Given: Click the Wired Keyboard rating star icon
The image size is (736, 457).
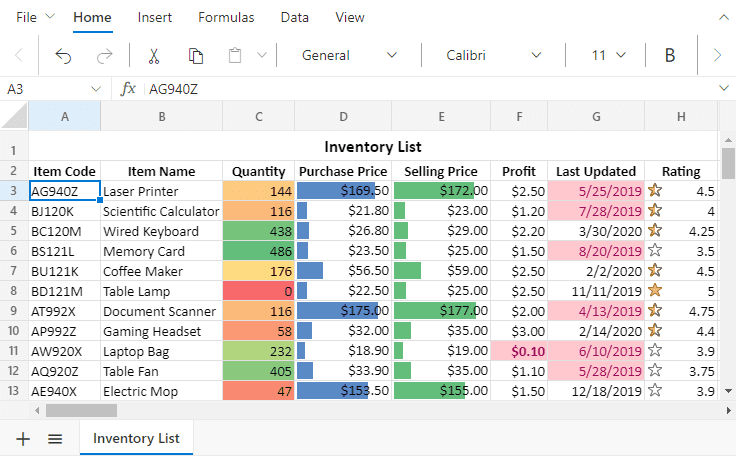Looking at the screenshot, I should [x=655, y=230].
